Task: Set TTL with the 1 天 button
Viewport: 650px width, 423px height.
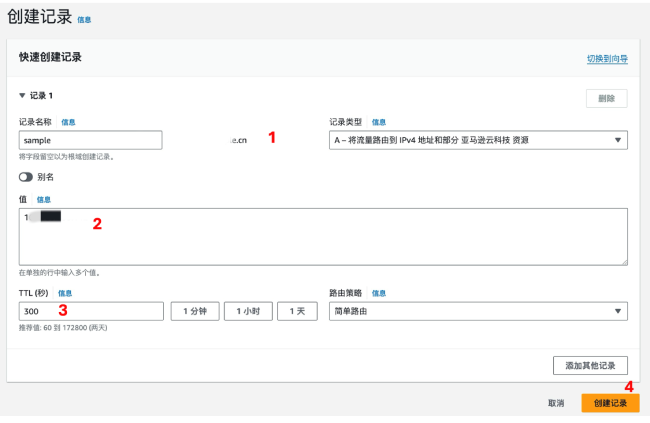Action: [297, 311]
